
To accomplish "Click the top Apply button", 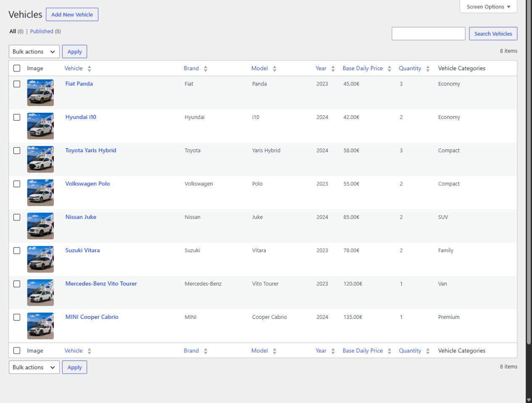I will tap(74, 52).
